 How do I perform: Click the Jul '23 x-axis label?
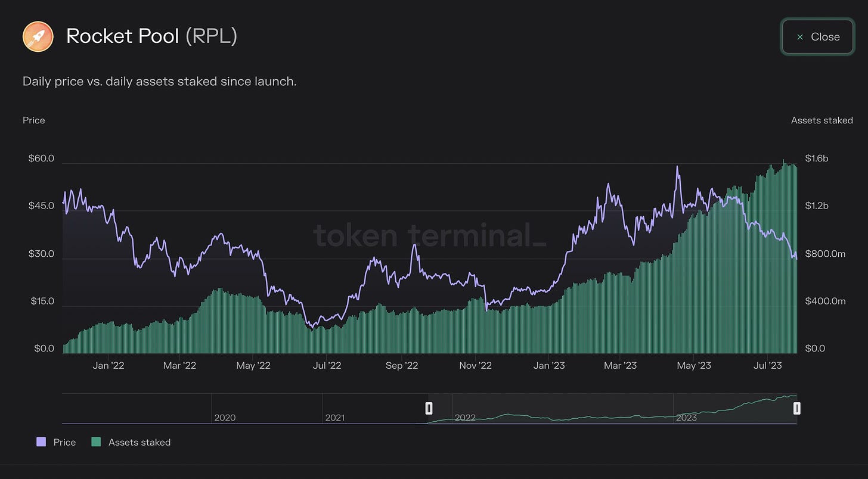768,365
